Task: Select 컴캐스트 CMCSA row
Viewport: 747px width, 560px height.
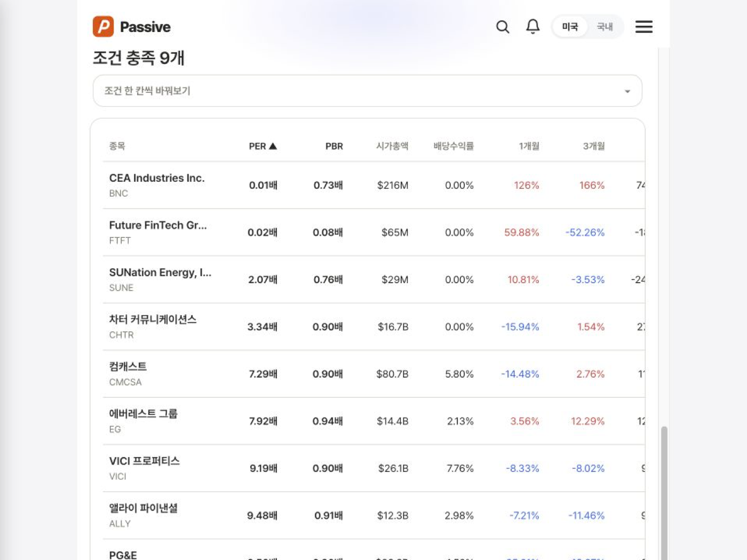Action: click(373, 374)
